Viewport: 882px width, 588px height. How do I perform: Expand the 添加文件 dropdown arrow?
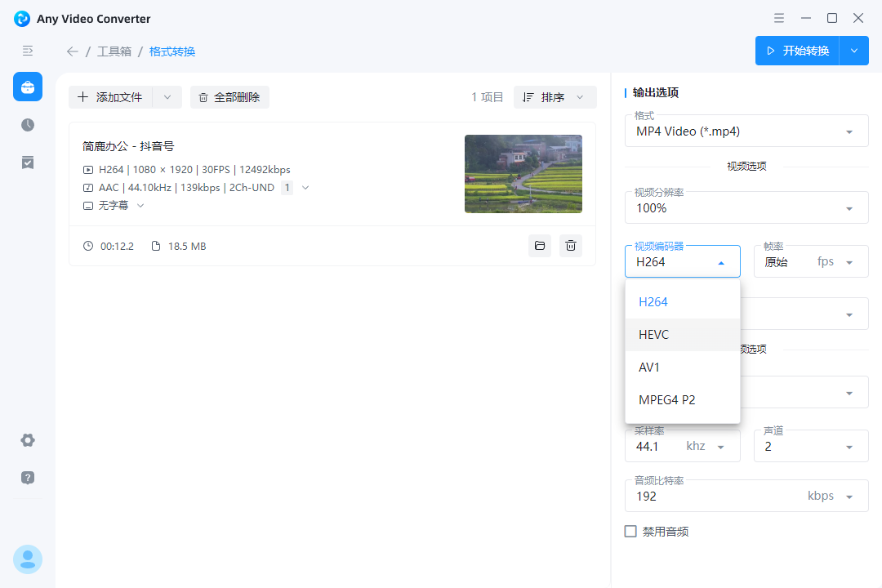[167, 97]
